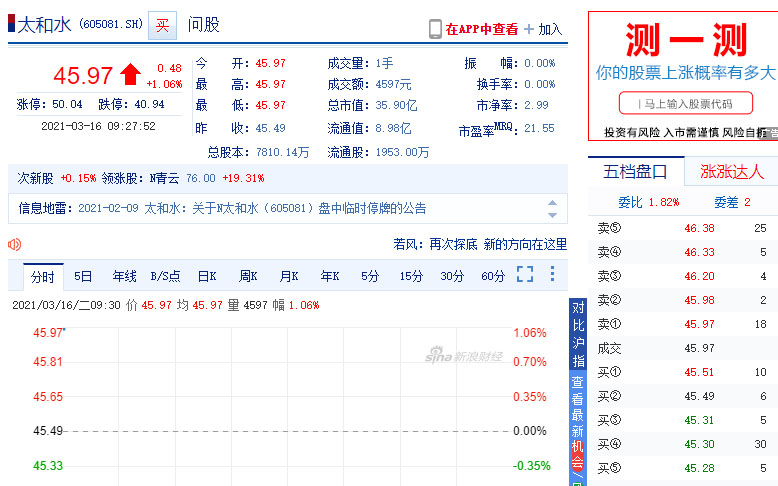The width and height of the screenshot is (778, 486).
Task: Open the 太和水 临时停牌 announcement link
Action: (x=285, y=208)
